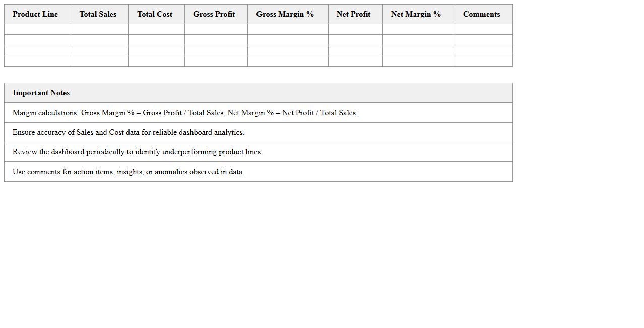
Task: Select the note about using comments
Action: [x=128, y=172]
